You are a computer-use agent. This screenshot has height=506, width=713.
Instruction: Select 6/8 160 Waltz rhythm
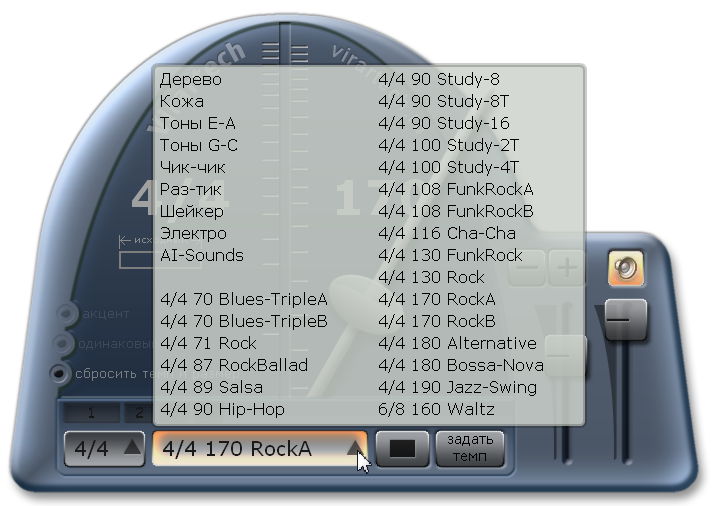point(436,409)
